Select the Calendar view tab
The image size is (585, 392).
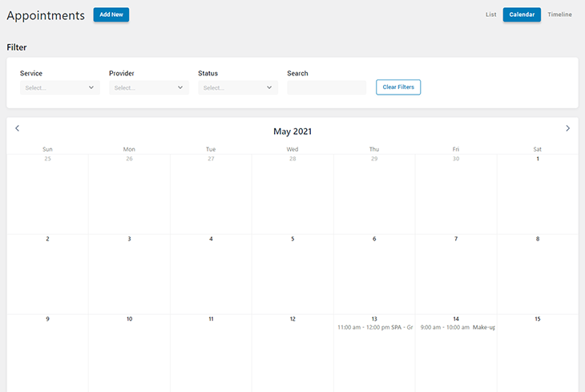[522, 14]
